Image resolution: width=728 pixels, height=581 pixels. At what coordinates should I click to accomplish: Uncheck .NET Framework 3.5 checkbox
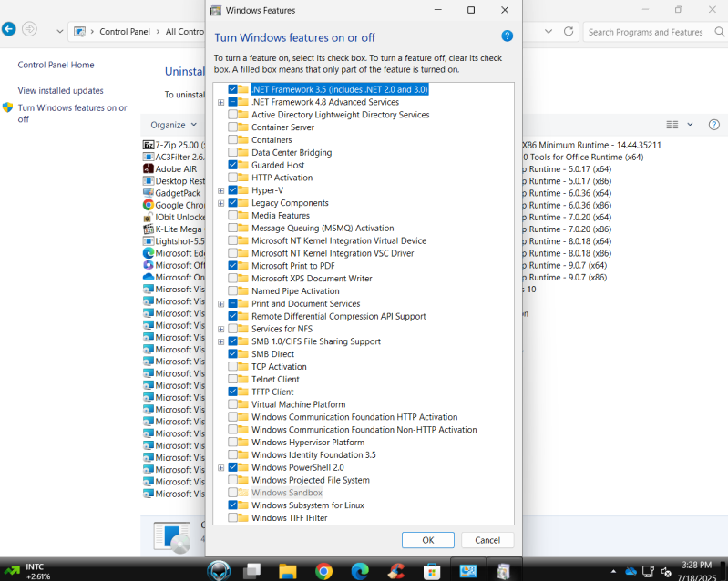pos(232,89)
